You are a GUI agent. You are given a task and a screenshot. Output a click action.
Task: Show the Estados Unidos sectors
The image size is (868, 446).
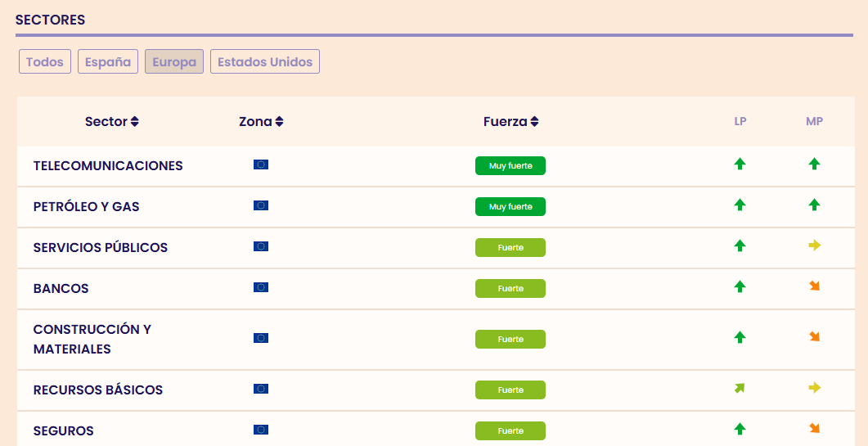click(x=265, y=62)
